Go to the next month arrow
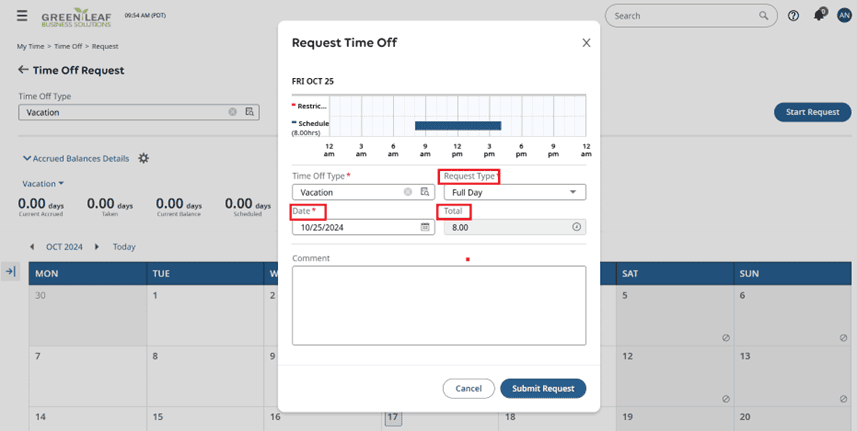 click(97, 247)
